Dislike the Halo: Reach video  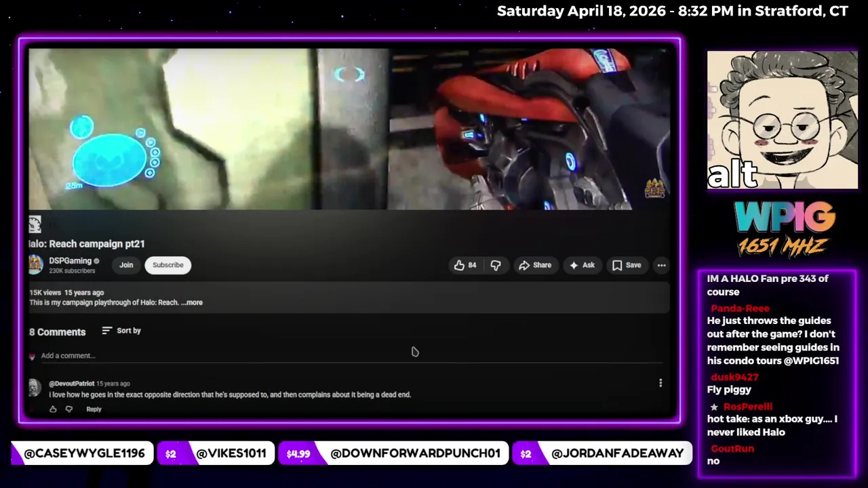click(x=496, y=265)
